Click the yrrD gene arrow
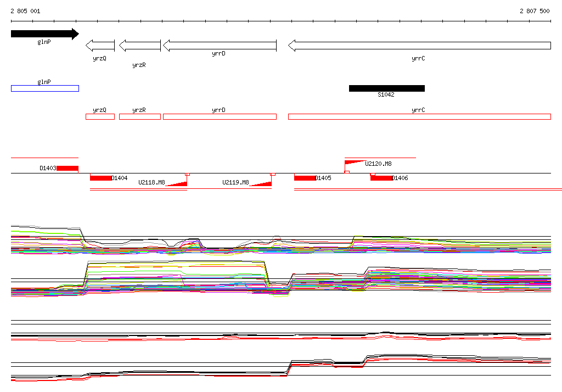This screenshot has width=562, height=392. (220, 46)
